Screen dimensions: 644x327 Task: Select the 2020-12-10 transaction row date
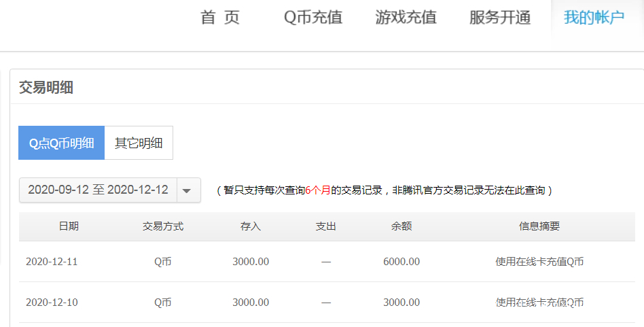[52, 303]
